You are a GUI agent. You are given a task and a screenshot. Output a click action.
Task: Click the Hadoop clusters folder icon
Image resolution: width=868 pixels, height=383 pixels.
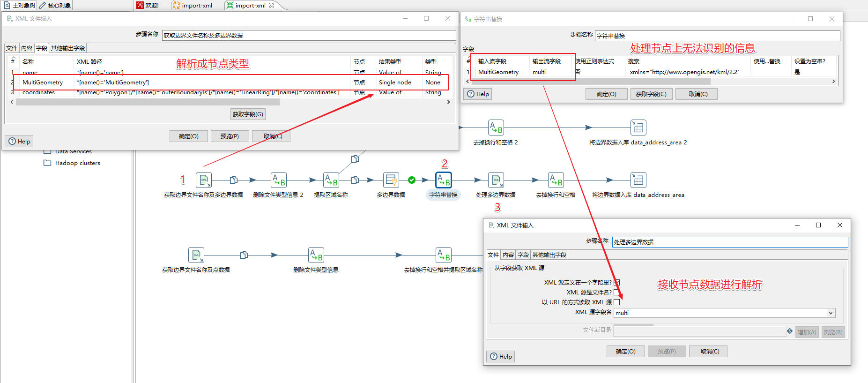(x=47, y=163)
